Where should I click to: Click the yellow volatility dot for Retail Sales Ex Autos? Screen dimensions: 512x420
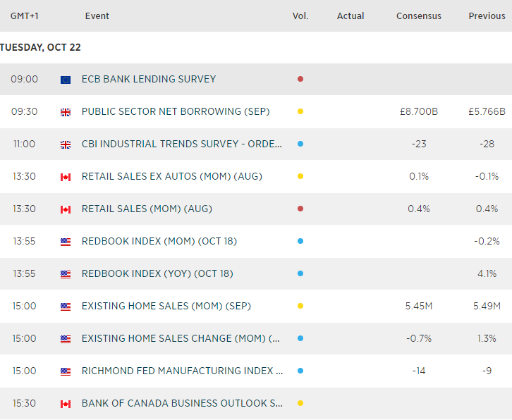tap(300, 176)
